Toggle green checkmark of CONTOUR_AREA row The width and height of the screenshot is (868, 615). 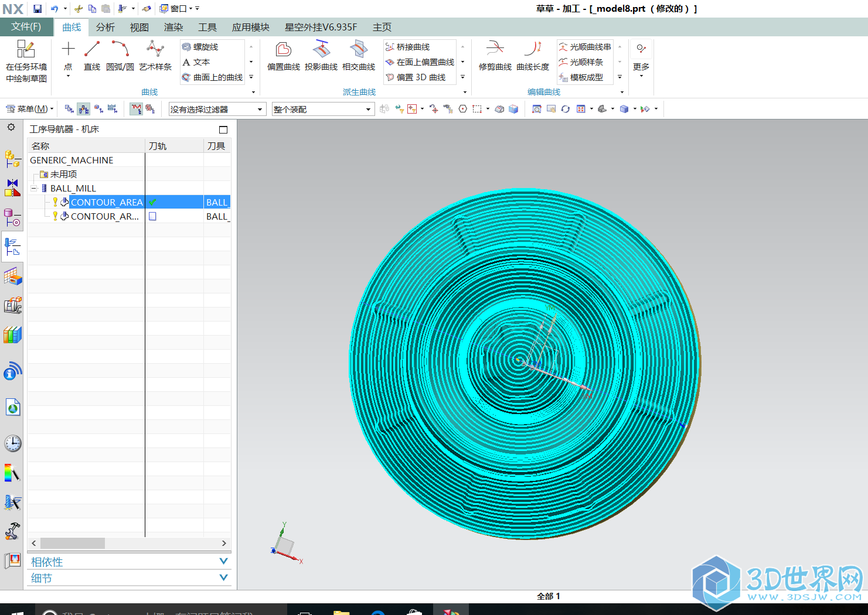pyautogui.click(x=152, y=202)
